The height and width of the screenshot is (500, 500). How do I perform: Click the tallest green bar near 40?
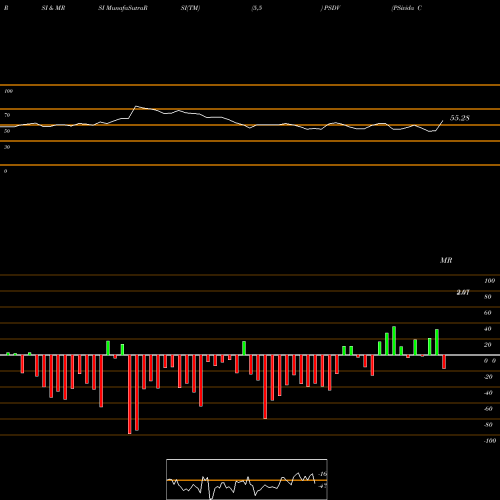[x=394, y=341]
